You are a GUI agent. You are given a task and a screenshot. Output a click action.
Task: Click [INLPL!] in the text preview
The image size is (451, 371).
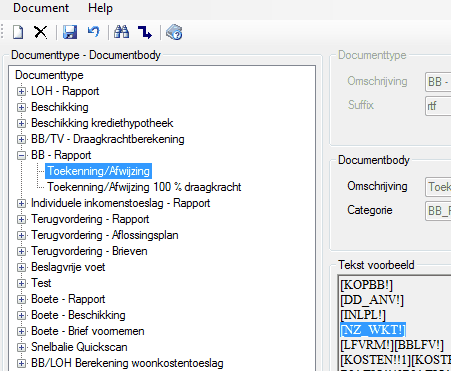(x=363, y=315)
